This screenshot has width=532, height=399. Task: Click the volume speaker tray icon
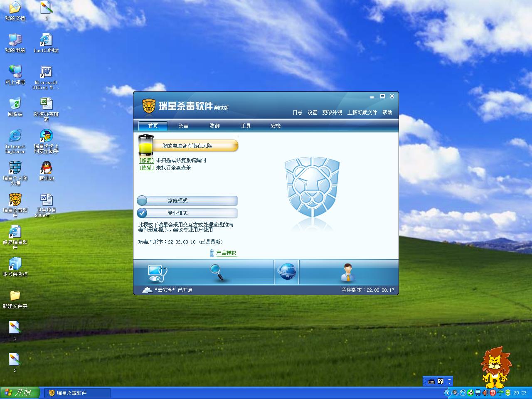pyautogui.click(x=485, y=393)
